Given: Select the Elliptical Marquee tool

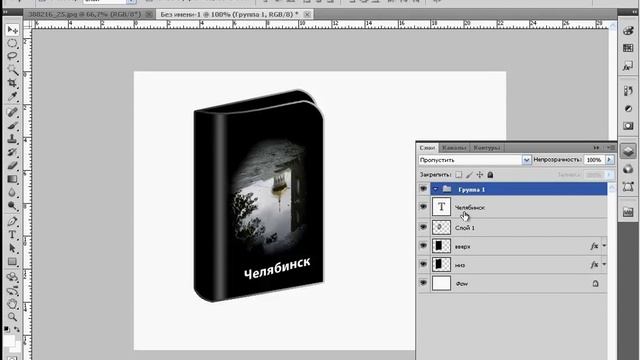Looking at the screenshot, I should [x=12, y=43].
